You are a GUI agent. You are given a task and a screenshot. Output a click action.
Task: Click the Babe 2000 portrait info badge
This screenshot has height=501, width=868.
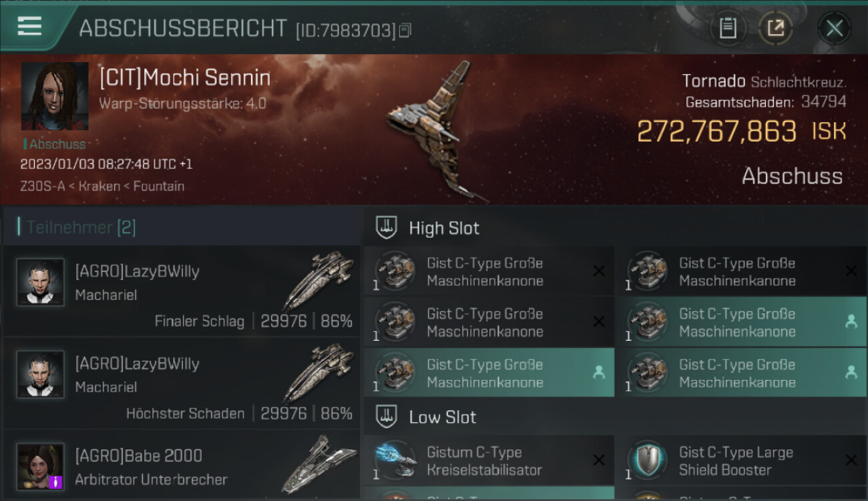(56, 482)
